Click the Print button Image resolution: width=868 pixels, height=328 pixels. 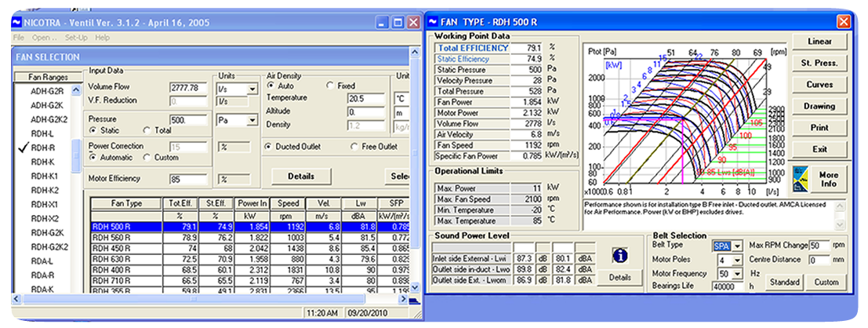pos(820,128)
